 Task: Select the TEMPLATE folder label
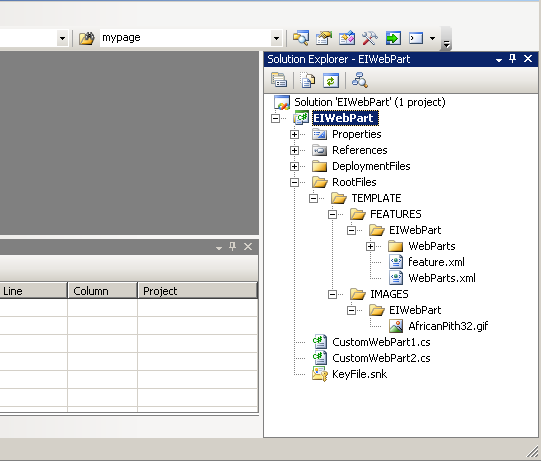pos(376,198)
